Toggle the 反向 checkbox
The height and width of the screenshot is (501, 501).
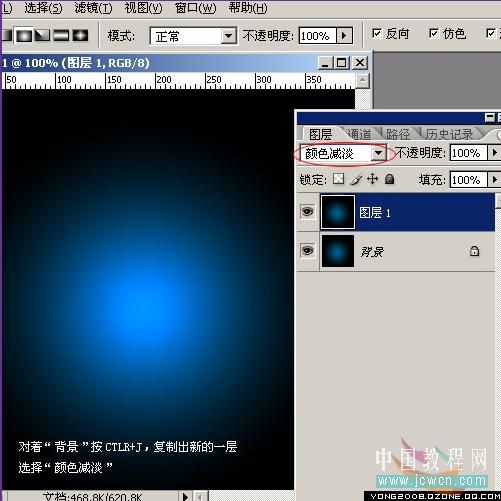(377, 33)
